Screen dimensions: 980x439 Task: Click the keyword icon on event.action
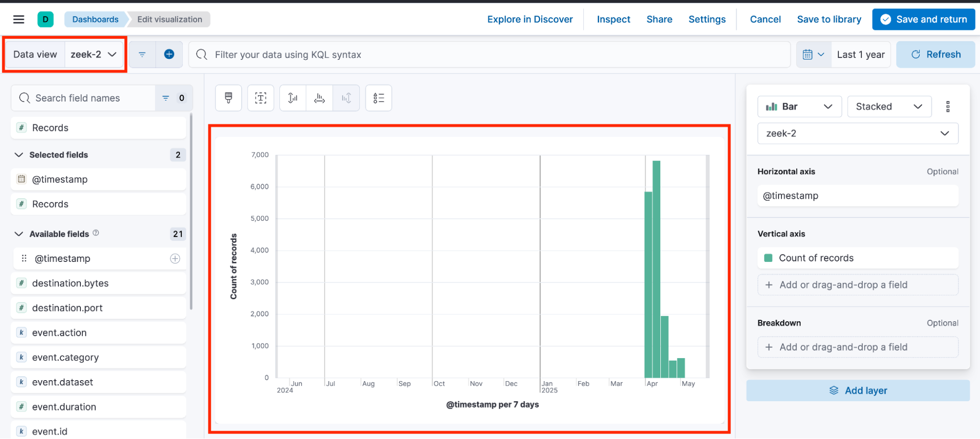tap(22, 333)
